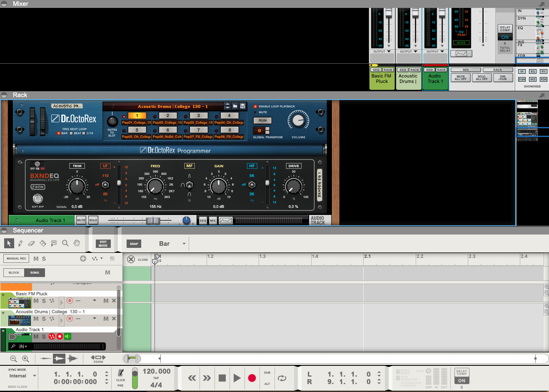
Task: Click the Run button on Dr. OctoRex
Action: pos(262,120)
